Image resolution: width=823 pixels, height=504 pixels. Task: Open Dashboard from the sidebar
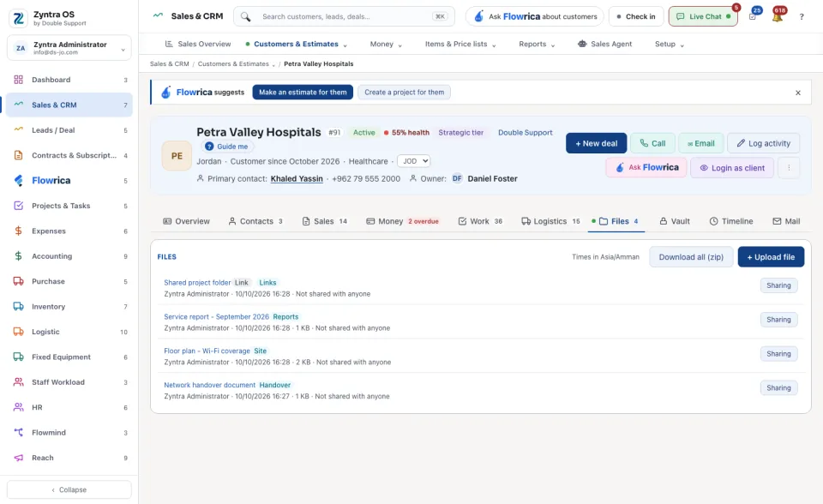pyautogui.click(x=69, y=80)
